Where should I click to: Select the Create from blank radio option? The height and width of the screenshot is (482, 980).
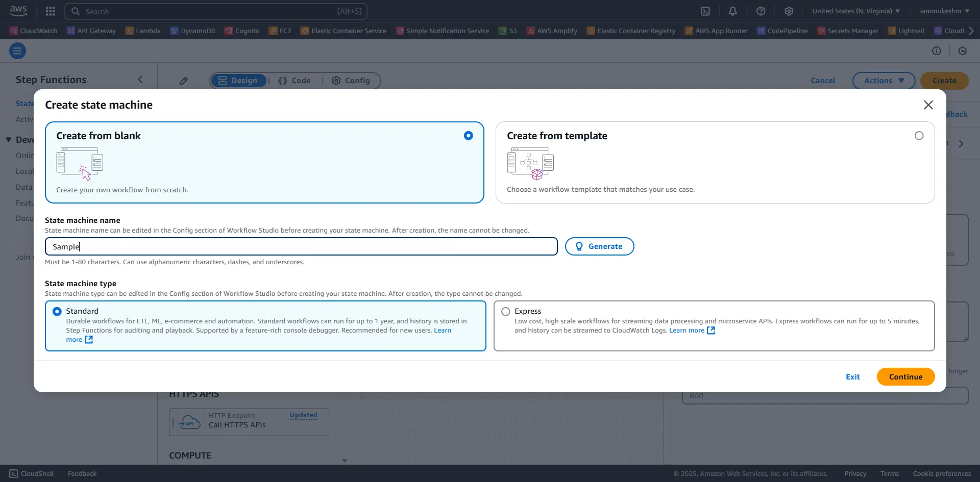click(x=468, y=136)
